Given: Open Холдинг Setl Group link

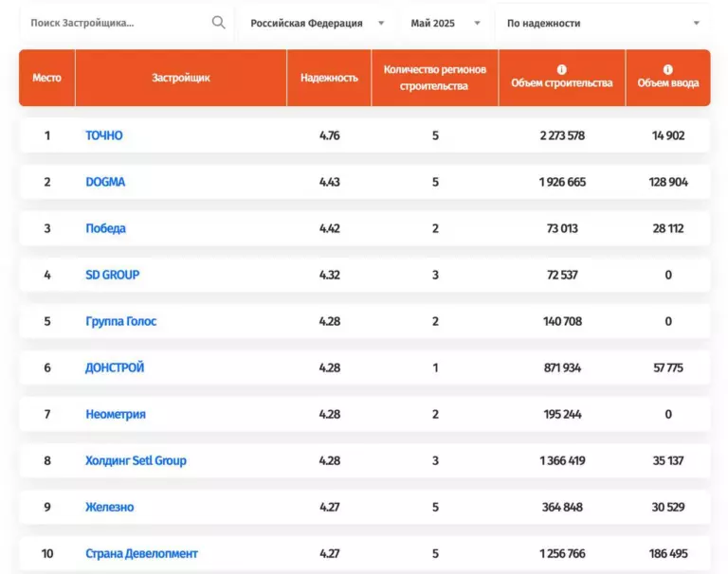Looking at the screenshot, I should pos(136,460).
